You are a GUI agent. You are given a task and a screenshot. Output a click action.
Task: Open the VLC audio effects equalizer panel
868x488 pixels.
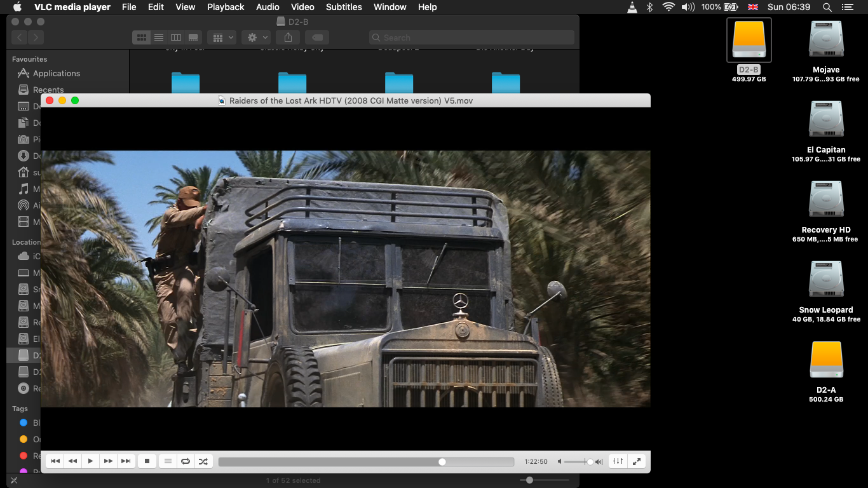tap(618, 461)
